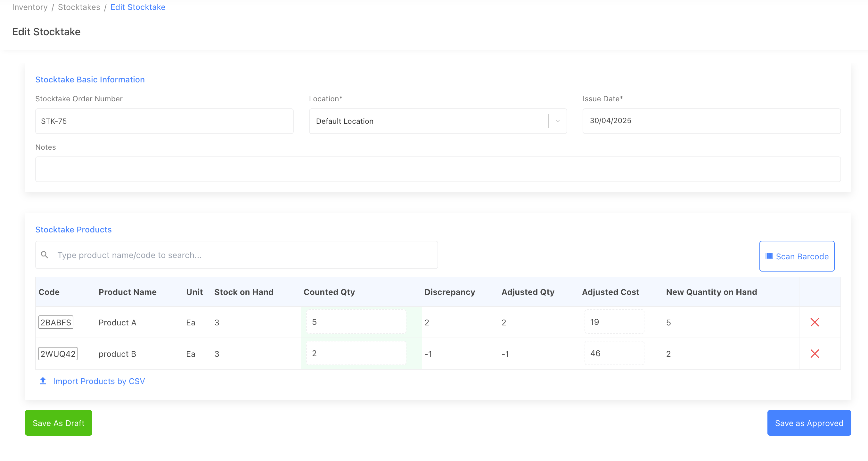
Task: Remove Product A using its red X
Action: pyautogui.click(x=815, y=322)
